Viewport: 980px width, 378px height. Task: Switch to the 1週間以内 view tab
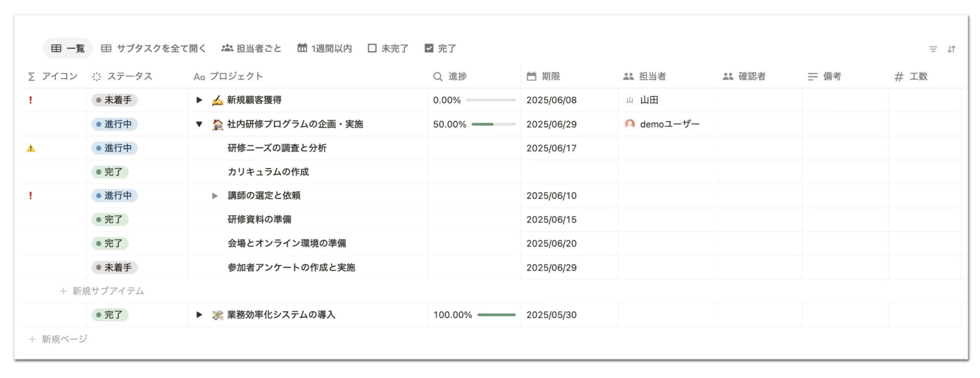[x=325, y=49]
